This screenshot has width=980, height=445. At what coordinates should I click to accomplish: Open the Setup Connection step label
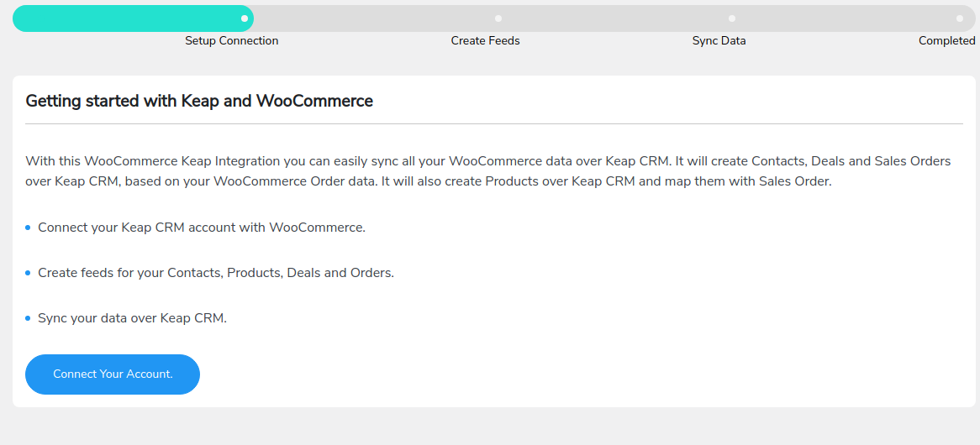click(x=232, y=40)
